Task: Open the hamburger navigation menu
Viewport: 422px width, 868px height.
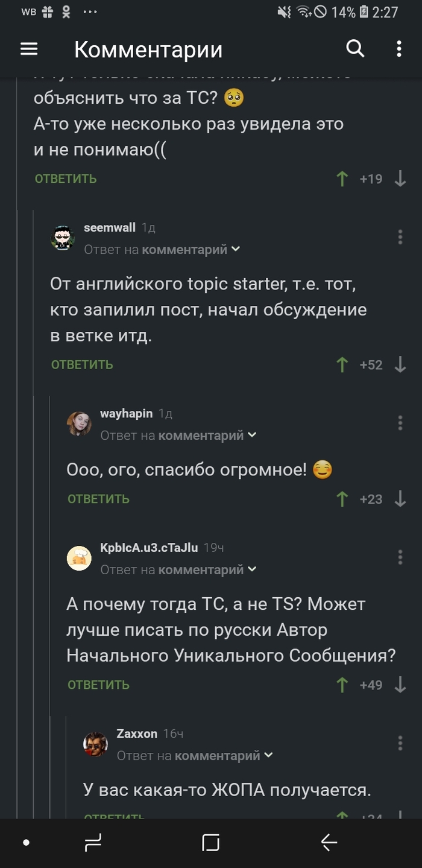Action: click(x=29, y=49)
